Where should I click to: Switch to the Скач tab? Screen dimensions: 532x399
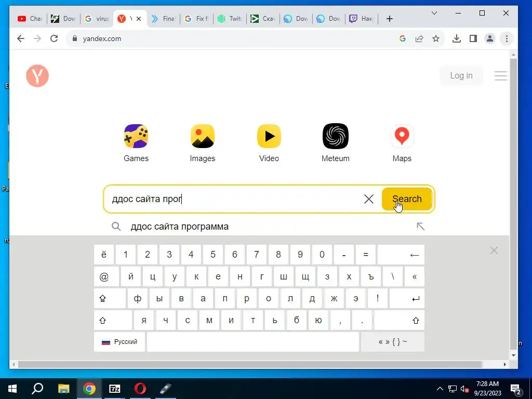click(263, 19)
